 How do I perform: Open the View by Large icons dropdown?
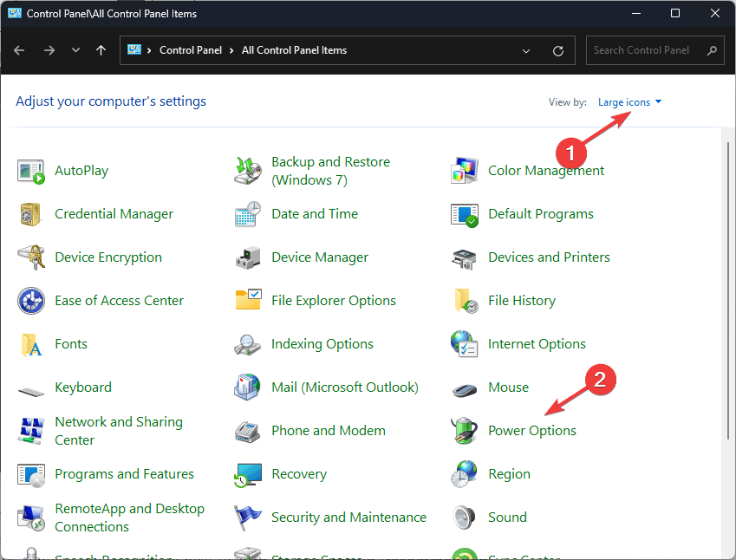[629, 102]
